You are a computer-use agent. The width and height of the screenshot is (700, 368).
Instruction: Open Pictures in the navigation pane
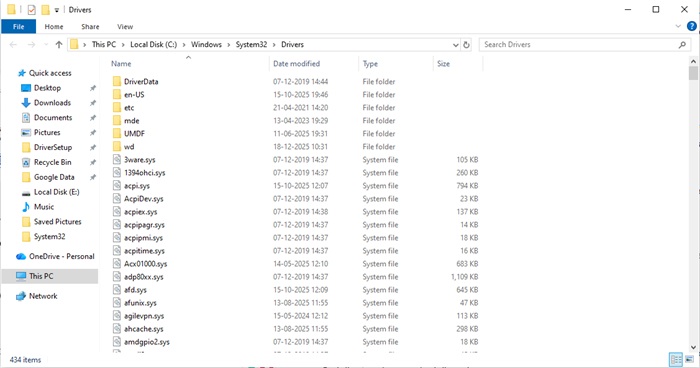coord(47,132)
